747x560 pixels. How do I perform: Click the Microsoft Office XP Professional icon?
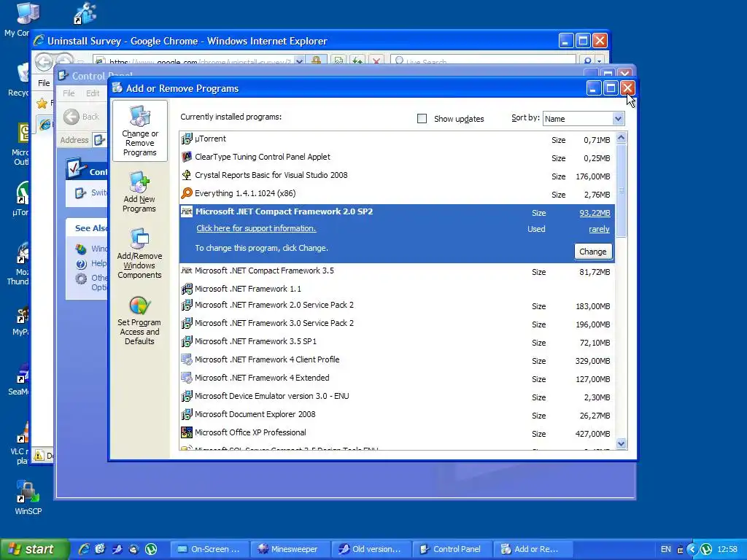pyautogui.click(x=187, y=432)
